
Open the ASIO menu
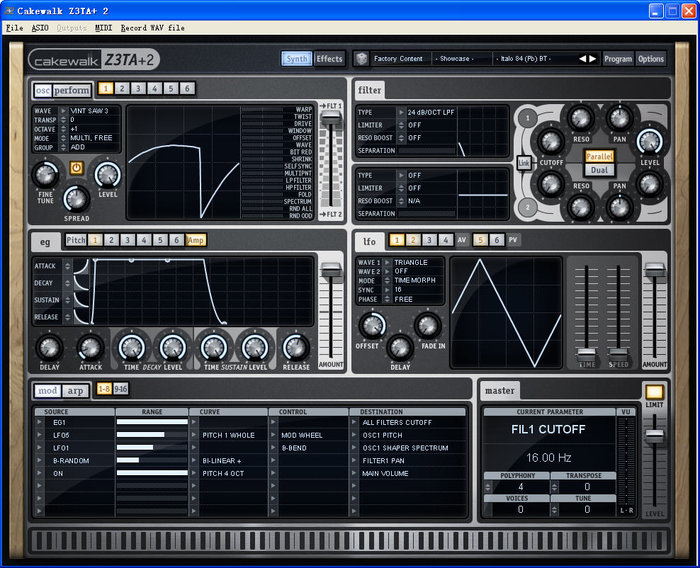coord(40,27)
